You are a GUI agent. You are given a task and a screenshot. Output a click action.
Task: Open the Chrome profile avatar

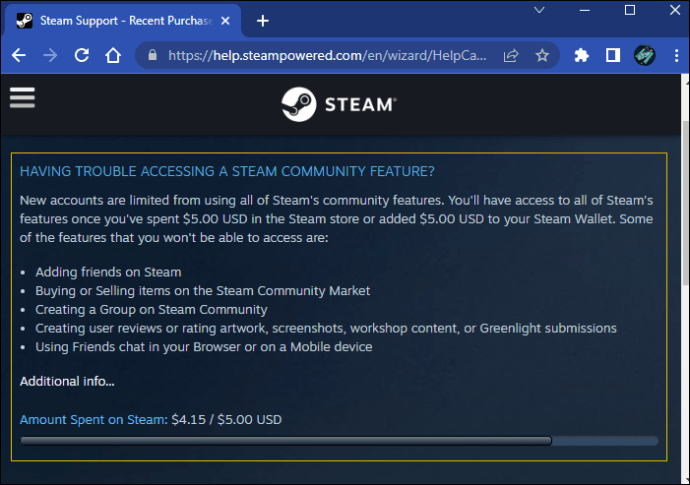[x=645, y=55]
